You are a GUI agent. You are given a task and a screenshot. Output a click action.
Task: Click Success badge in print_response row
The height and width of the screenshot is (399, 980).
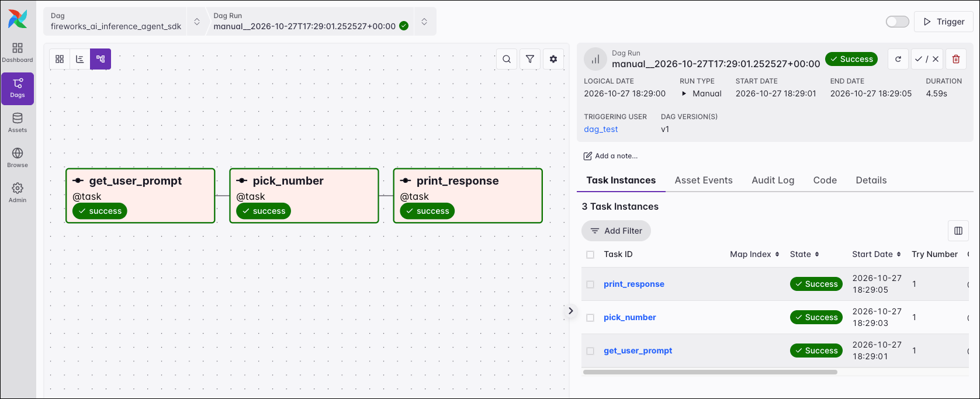[816, 284]
